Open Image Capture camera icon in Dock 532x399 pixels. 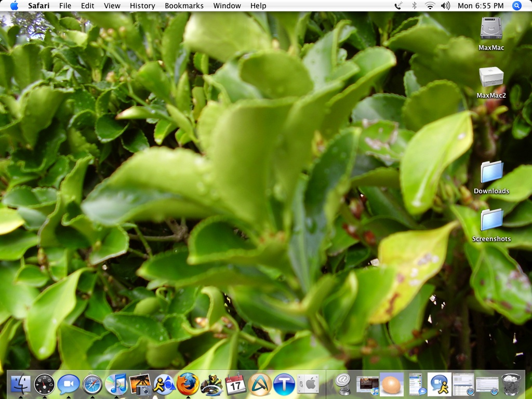coord(140,384)
